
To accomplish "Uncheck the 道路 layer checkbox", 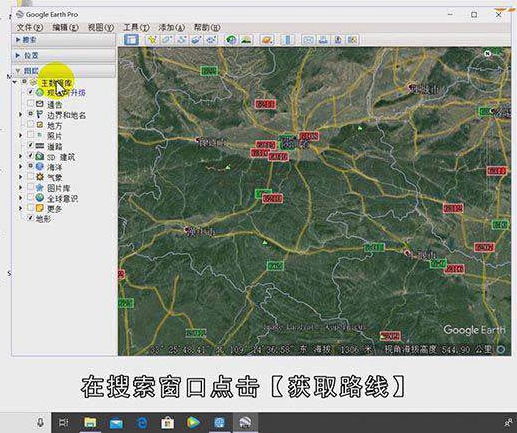I will [30, 145].
